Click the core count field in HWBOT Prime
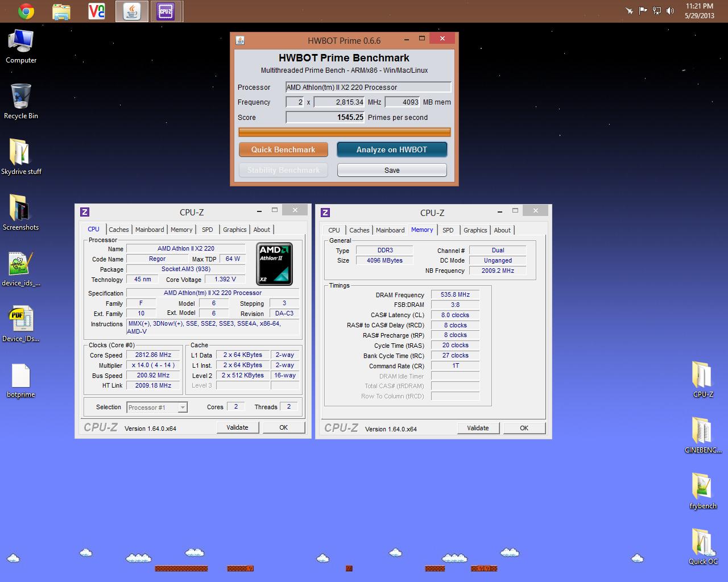The width and height of the screenshot is (728, 582). 295,102
